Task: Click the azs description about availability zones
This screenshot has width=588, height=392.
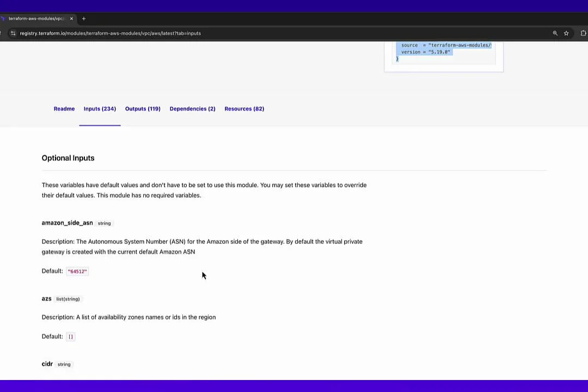Action: pos(128,317)
